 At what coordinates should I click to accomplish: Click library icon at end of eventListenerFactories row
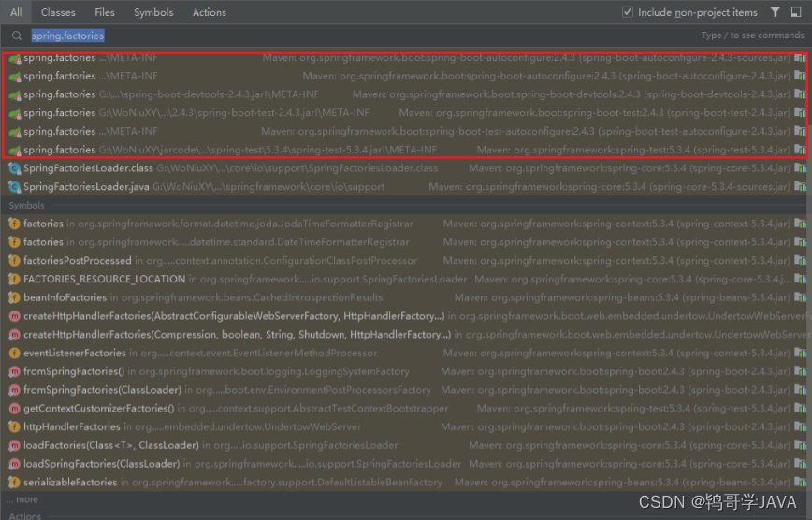coord(800,354)
